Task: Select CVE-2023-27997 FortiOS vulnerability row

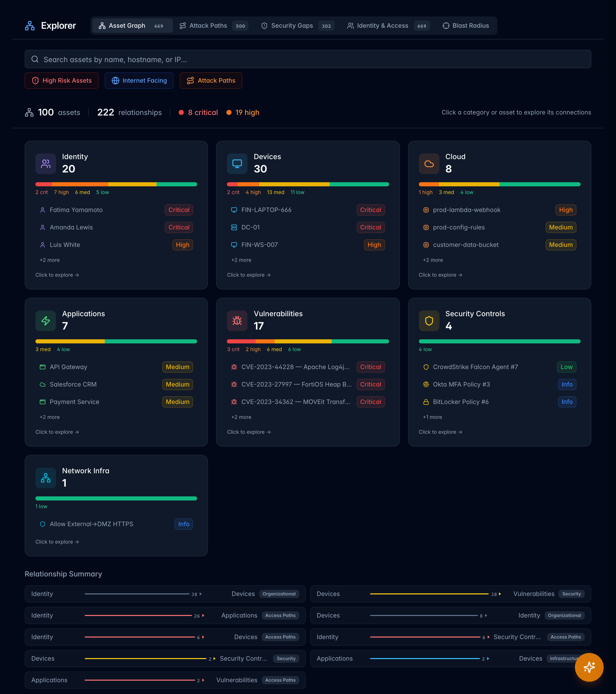Action: click(308, 385)
